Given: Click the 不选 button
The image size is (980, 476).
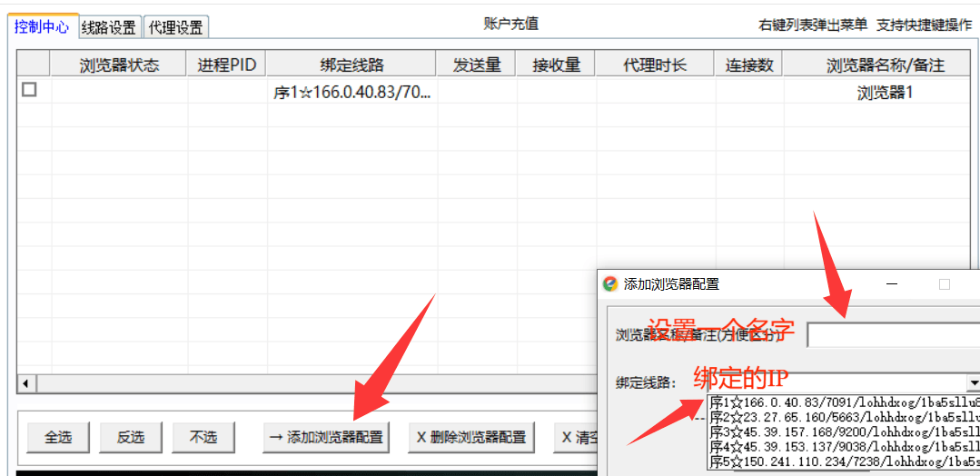Looking at the screenshot, I should pos(203,437).
